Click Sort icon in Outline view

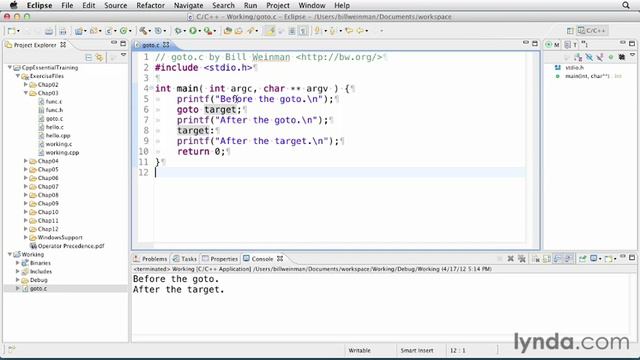click(578, 58)
